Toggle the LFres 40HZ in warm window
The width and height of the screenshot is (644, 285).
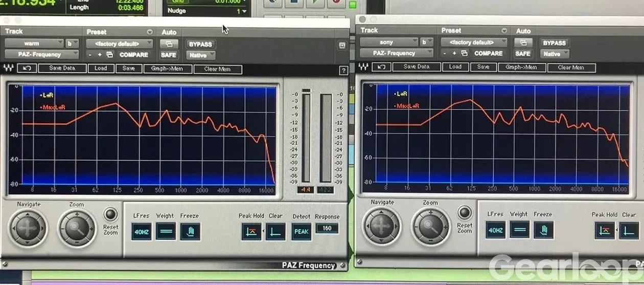pos(141,231)
